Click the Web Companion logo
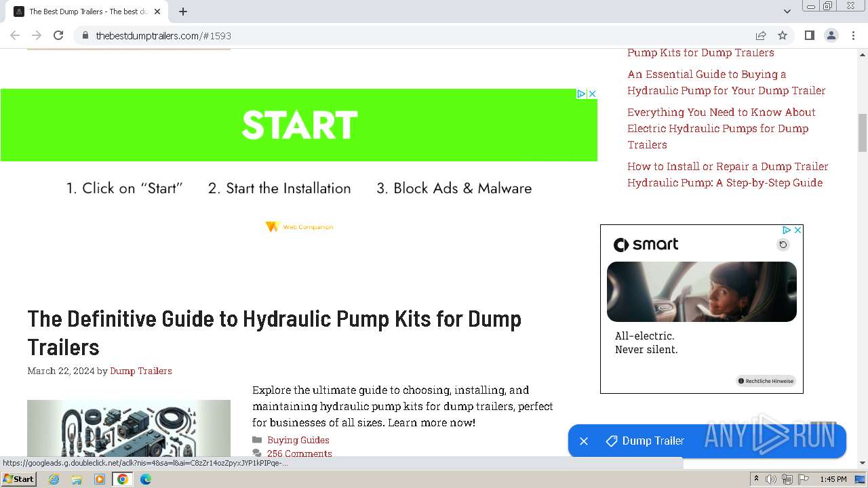 299,226
